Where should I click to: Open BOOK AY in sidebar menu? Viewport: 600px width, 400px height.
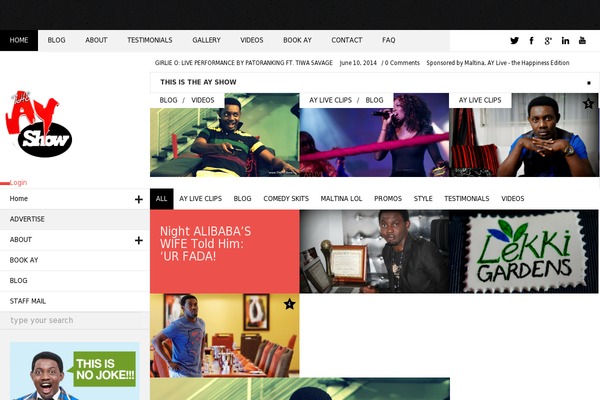point(75,260)
